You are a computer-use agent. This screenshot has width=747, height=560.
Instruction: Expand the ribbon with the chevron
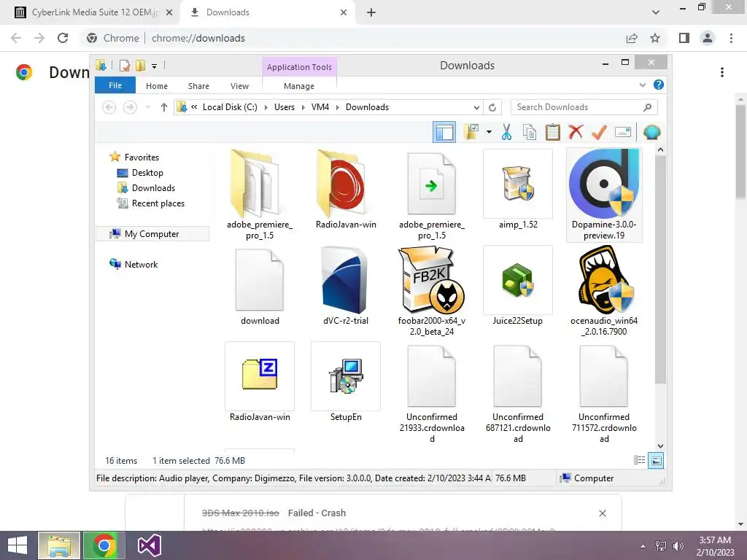[642, 85]
